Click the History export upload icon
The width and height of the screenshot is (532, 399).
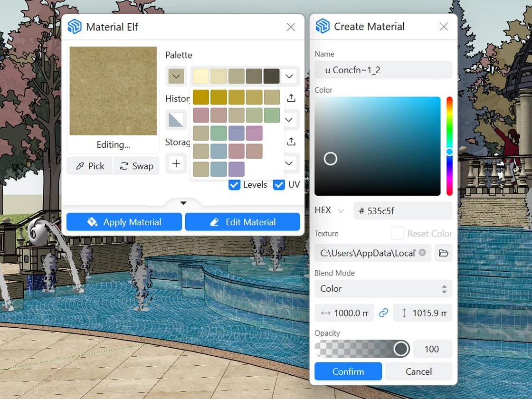pos(291,98)
